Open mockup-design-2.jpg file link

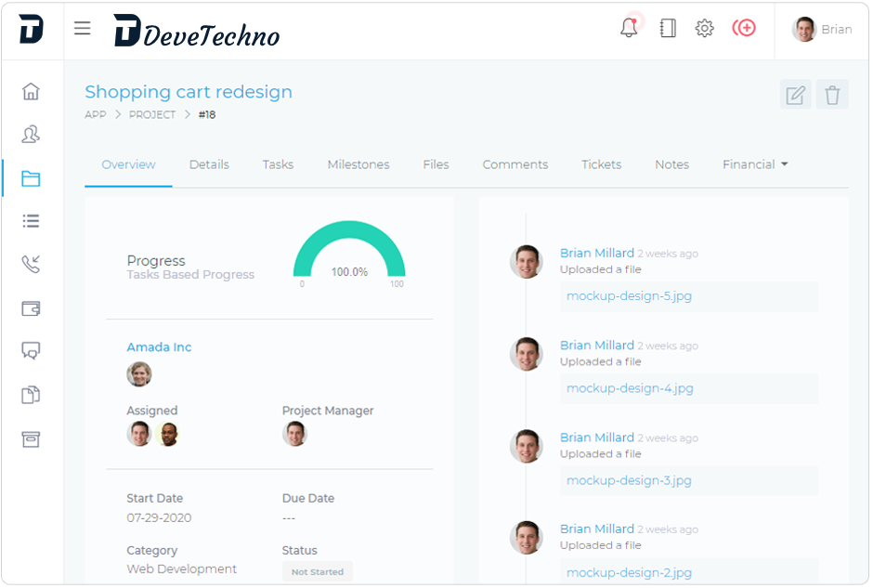tap(629, 572)
